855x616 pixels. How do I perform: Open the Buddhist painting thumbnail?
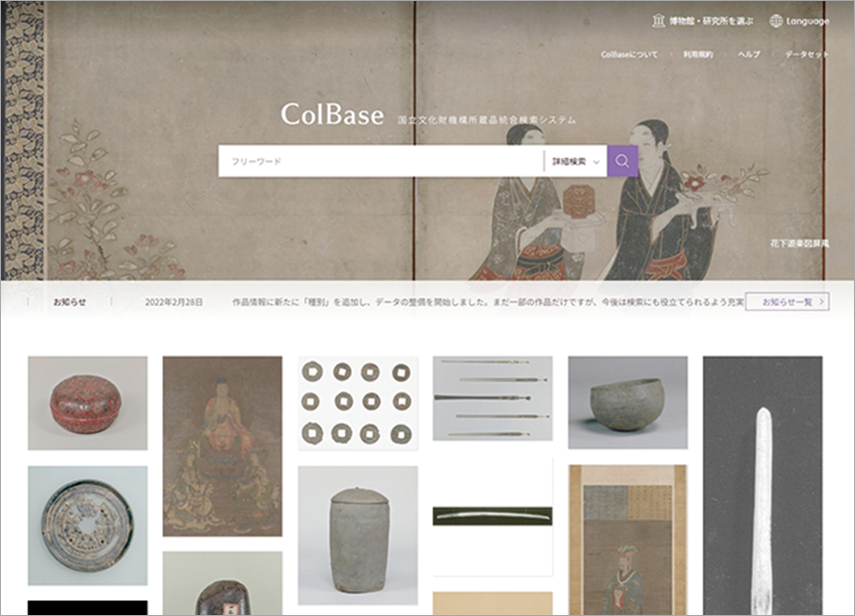(x=223, y=446)
